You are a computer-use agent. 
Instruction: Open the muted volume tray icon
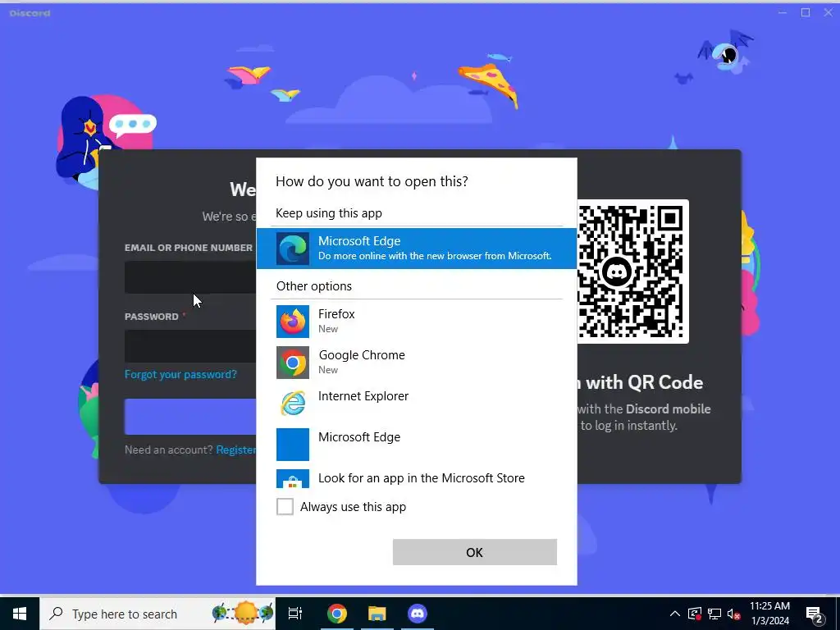[734, 614]
